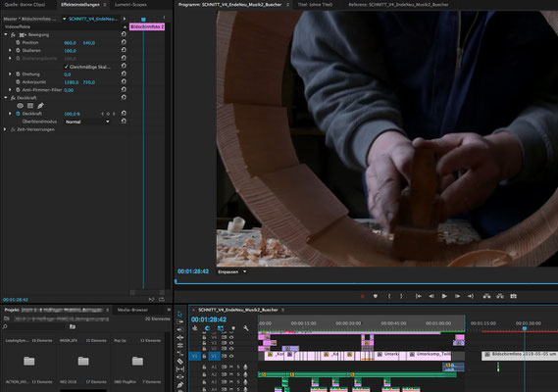Go to In point in program monitor
This screenshot has height=392, width=558.
point(419,296)
